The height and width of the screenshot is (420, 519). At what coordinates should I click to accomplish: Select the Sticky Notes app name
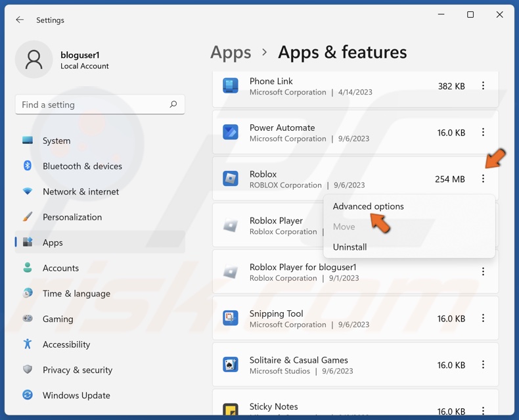(x=273, y=406)
